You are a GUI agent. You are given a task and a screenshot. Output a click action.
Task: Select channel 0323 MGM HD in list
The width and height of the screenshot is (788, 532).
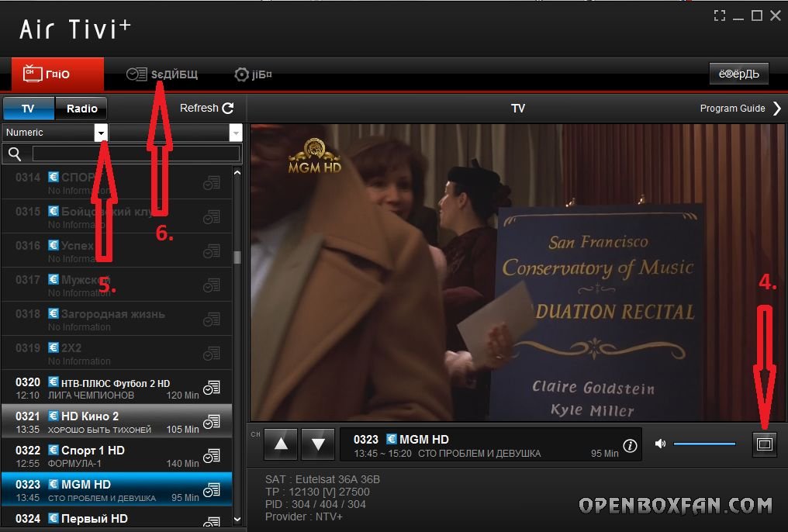click(x=117, y=490)
